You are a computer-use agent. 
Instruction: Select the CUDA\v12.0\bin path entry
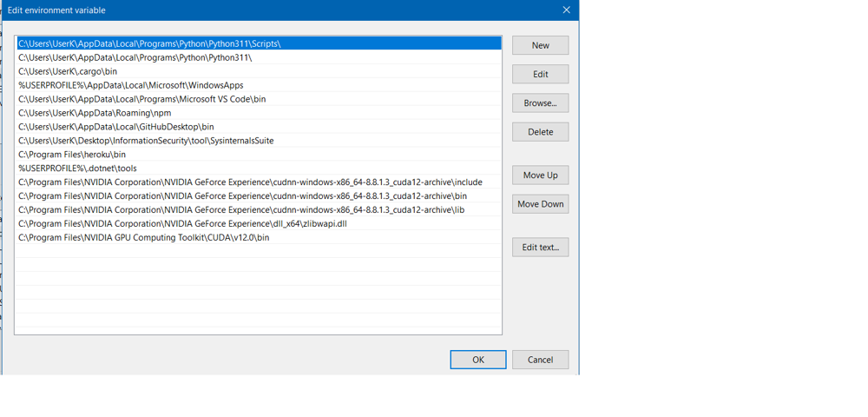coord(259,237)
